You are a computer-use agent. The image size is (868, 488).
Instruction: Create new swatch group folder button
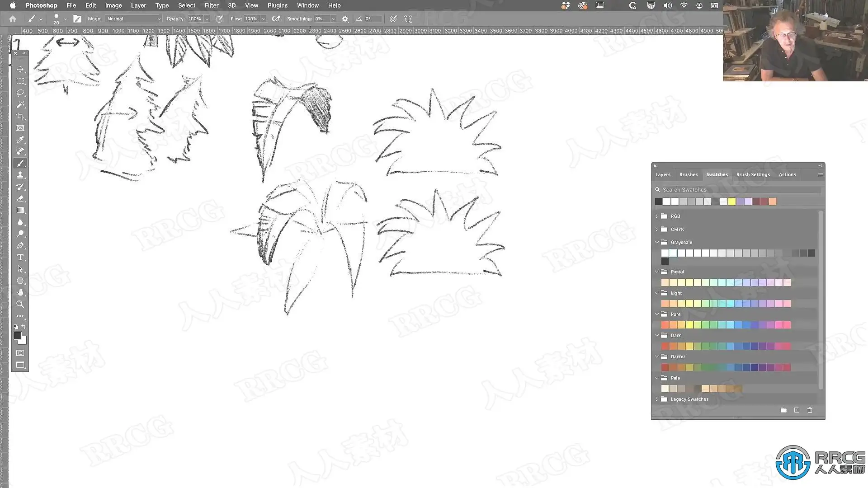[x=783, y=410]
